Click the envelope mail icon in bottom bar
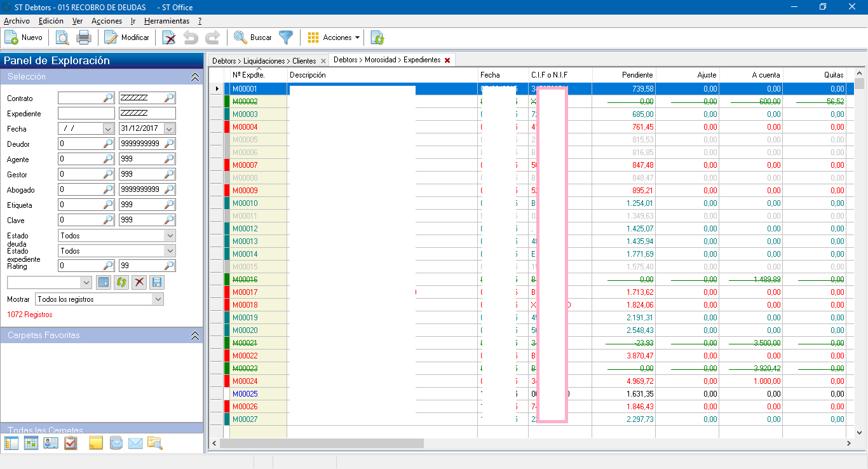Viewport: 868px width, 469px height. click(x=135, y=444)
